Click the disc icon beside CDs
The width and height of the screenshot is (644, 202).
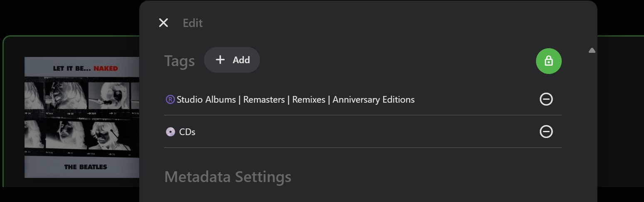170,132
